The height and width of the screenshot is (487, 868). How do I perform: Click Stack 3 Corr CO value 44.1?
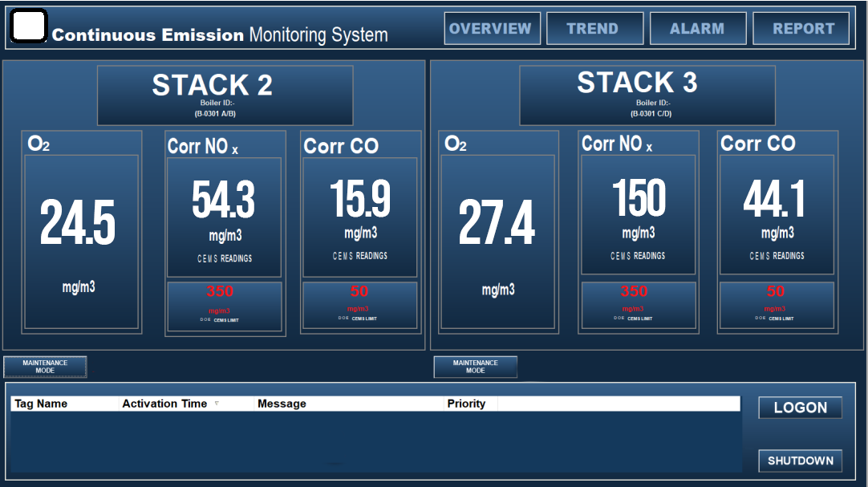(x=776, y=199)
